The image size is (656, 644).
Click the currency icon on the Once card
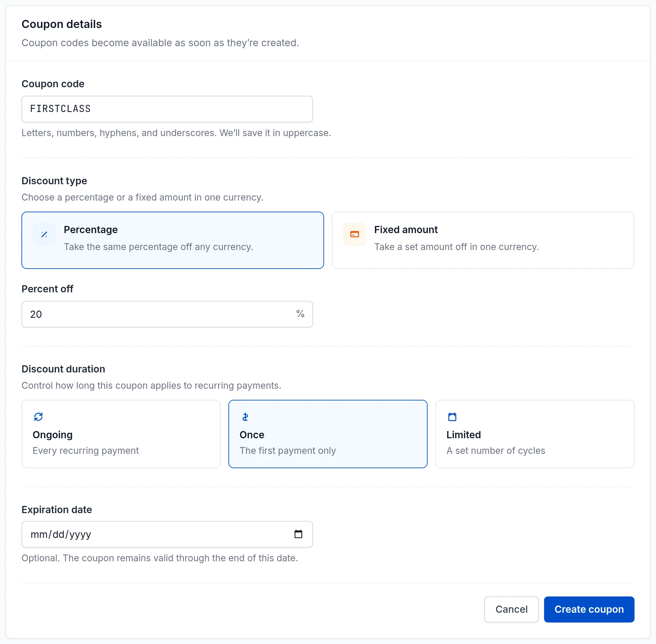point(245,417)
